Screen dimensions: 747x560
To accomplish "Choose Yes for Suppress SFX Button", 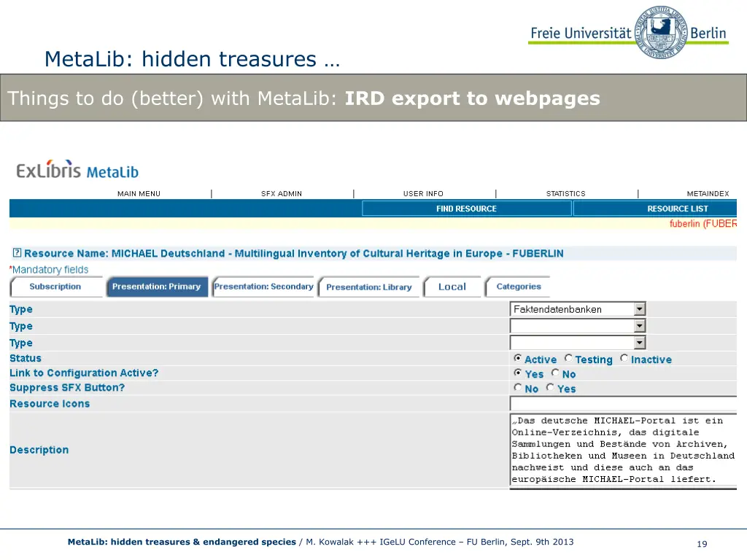I will 550,388.
